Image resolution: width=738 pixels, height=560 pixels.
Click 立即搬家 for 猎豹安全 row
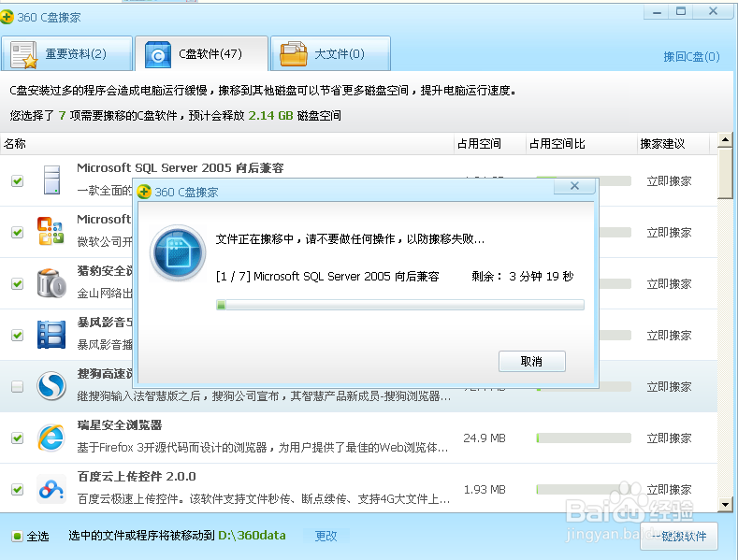[x=669, y=284]
